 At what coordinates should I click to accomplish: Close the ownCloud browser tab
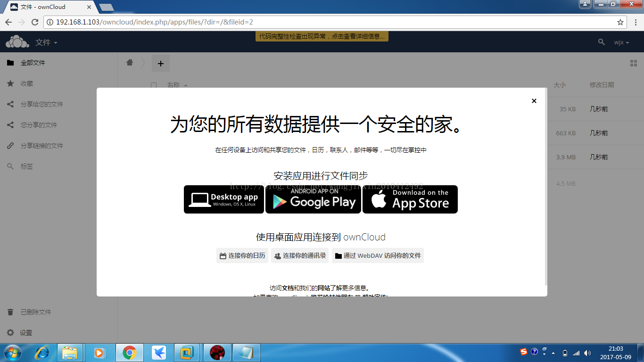89,7
